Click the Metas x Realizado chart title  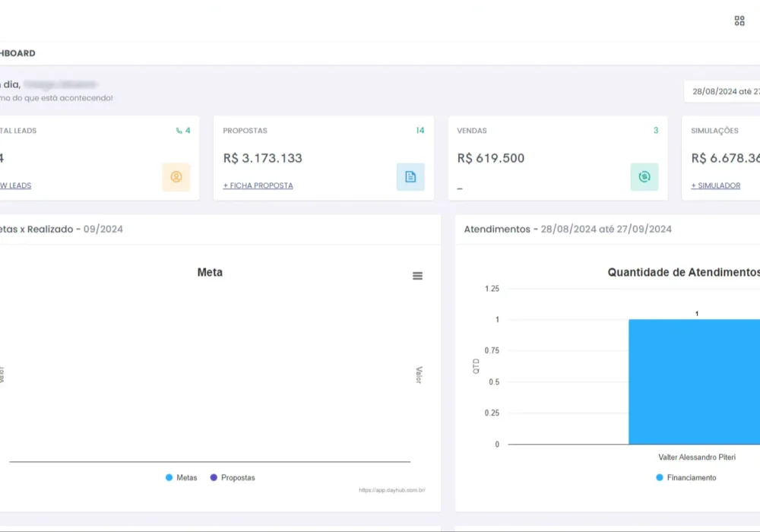coord(61,229)
